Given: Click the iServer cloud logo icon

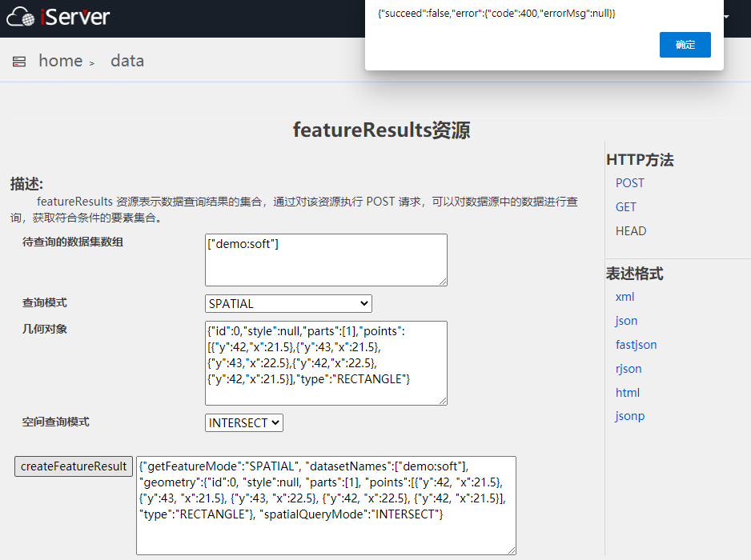Looking at the screenshot, I should point(20,17).
